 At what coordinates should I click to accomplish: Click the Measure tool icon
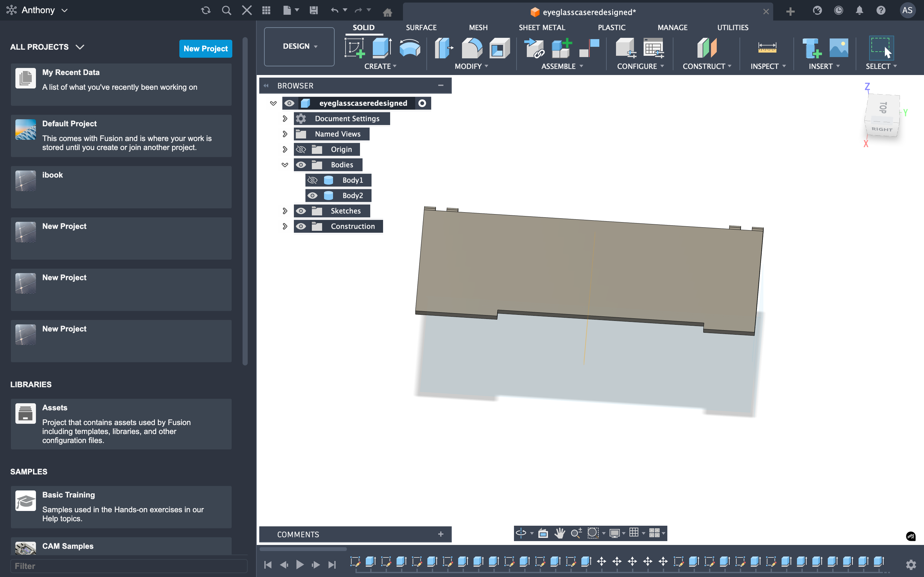(767, 48)
